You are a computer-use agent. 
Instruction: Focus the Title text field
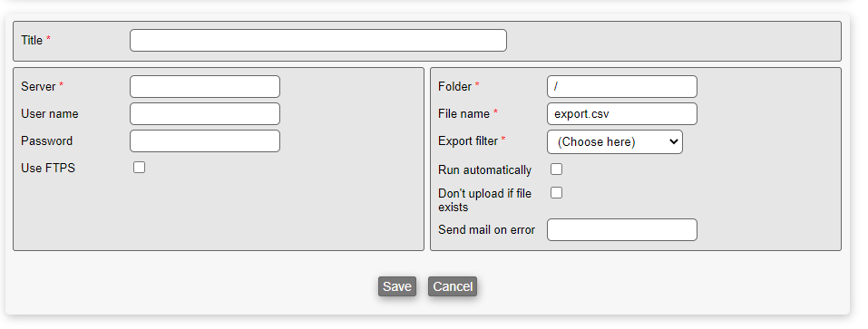[x=318, y=41]
